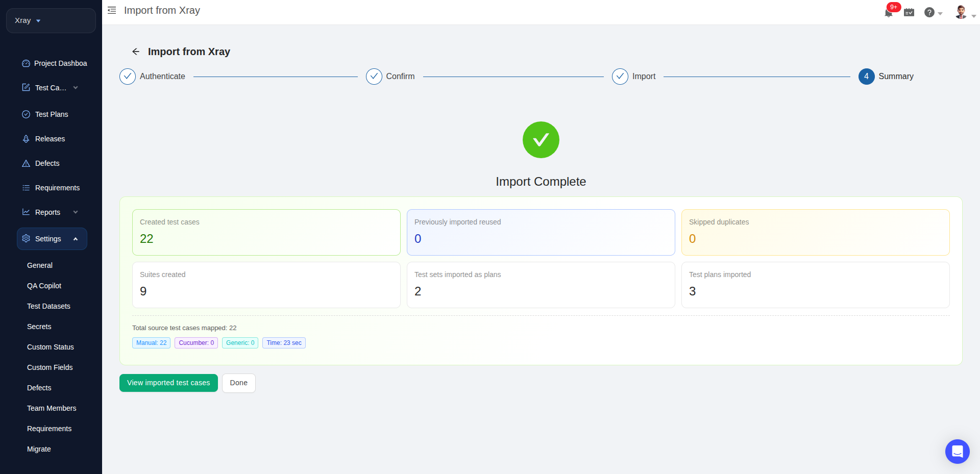The height and width of the screenshot is (474, 980).
Task: Open Custom Fields settings
Action: (x=50, y=367)
